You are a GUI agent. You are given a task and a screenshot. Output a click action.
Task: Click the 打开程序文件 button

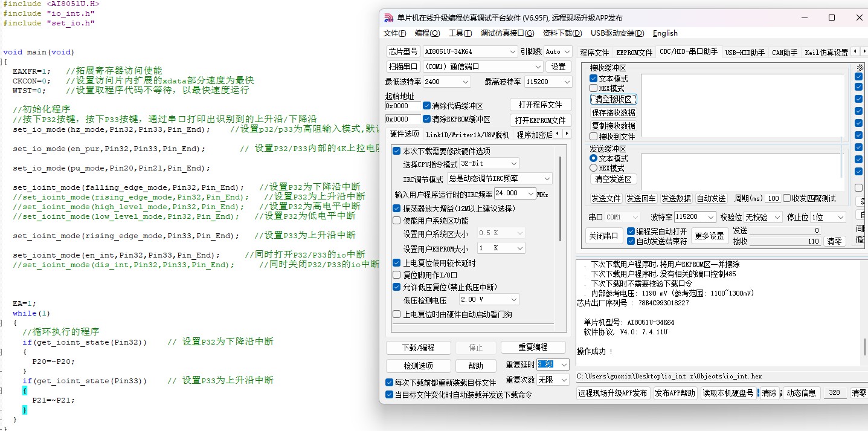coord(541,105)
